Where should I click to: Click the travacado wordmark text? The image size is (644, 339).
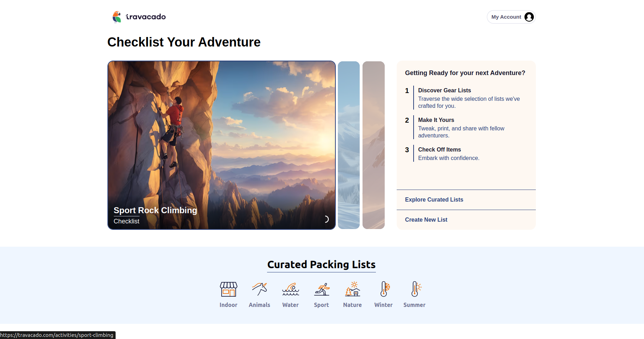coord(146,17)
